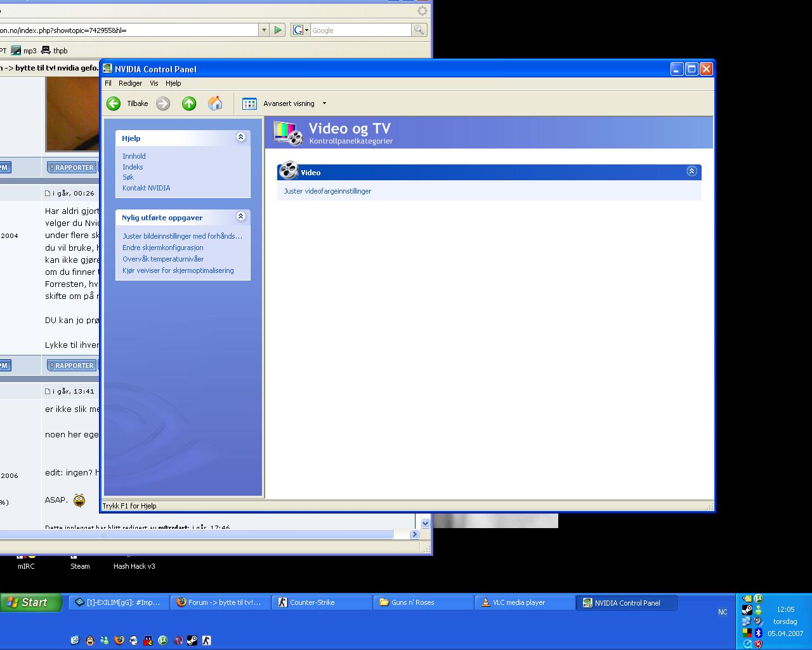Open Juster videofargeinnstillinger link

(327, 191)
